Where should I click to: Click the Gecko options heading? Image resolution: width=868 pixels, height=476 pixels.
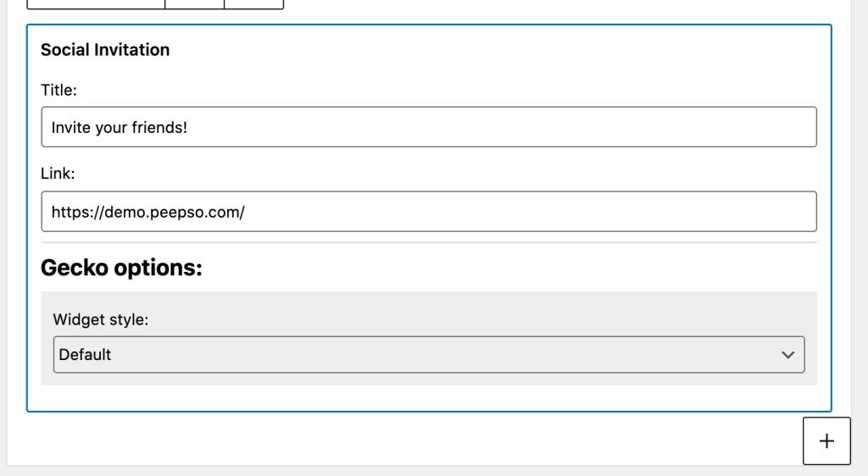(x=121, y=268)
